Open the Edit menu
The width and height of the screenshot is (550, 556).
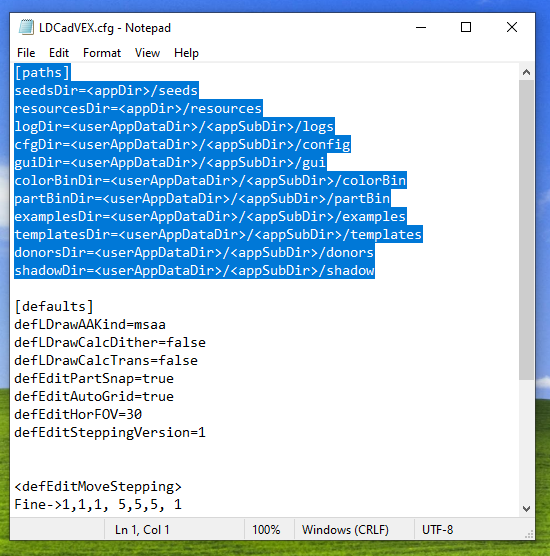click(59, 53)
